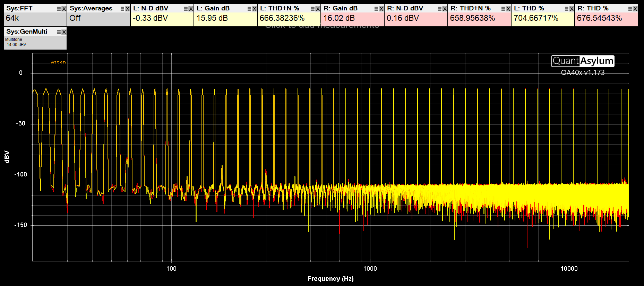Click the L: THD+N % tile title
Viewport: 644px width, 286px height.
280,8
